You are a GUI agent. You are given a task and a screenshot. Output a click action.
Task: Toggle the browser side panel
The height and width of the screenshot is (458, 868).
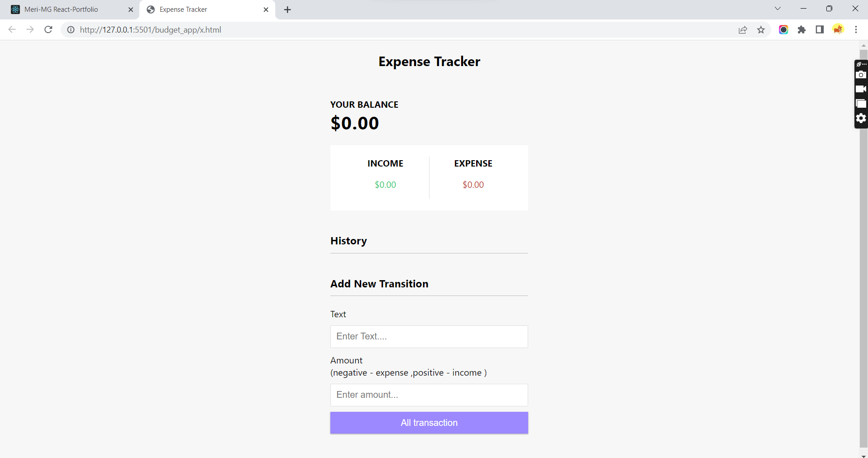820,30
